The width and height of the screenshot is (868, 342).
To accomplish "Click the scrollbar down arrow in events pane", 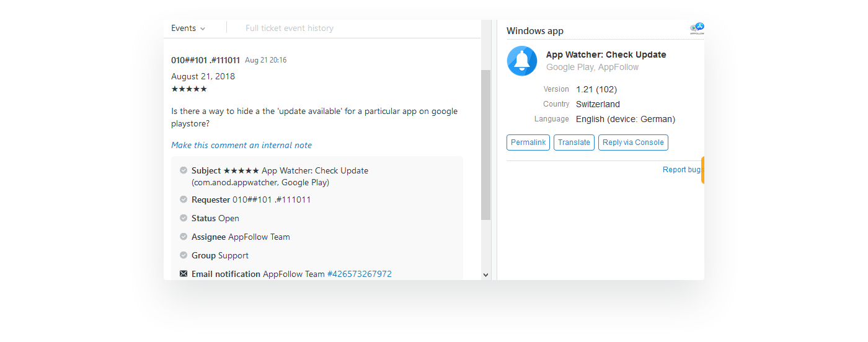I will click(x=485, y=274).
